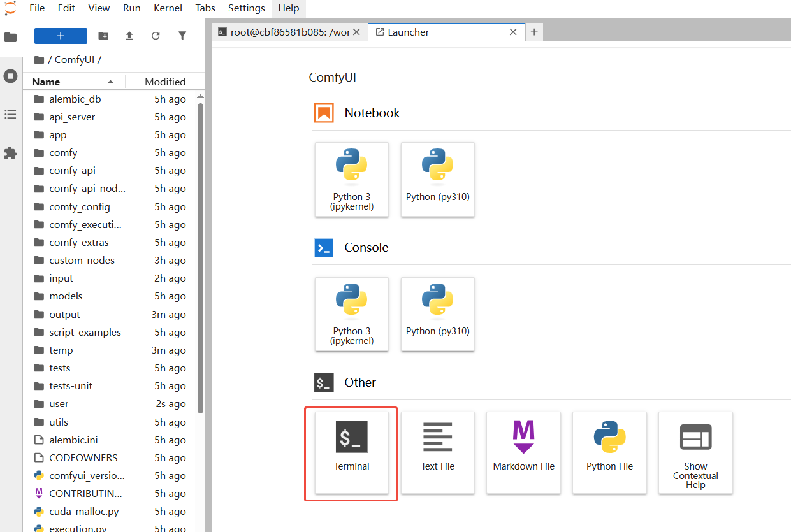Image resolution: width=791 pixels, height=532 pixels.
Task: Close the root@cbf86581b085 terminal tab
Action: coord(357,32)
